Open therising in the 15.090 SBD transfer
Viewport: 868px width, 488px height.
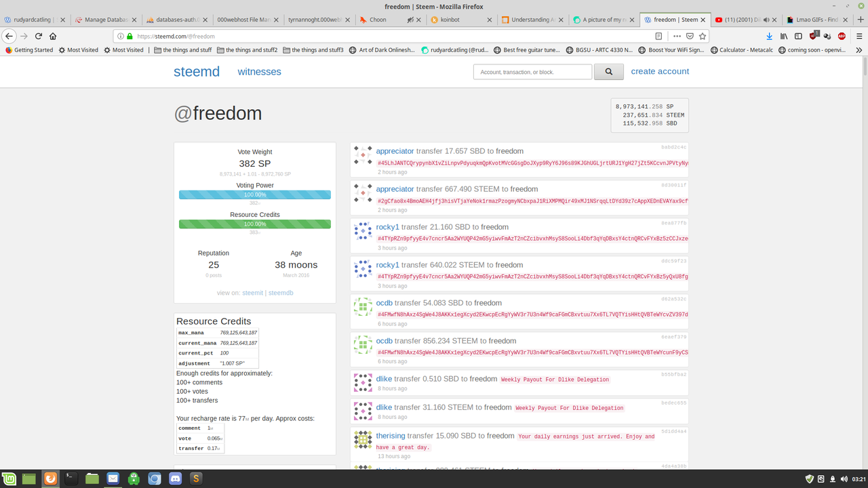391,436
